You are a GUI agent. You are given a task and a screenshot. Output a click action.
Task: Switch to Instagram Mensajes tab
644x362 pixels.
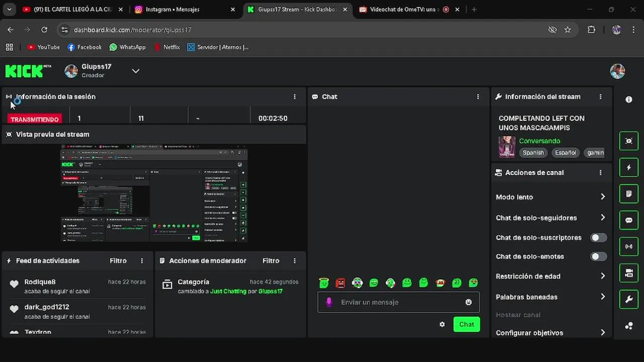click(185, 9)
